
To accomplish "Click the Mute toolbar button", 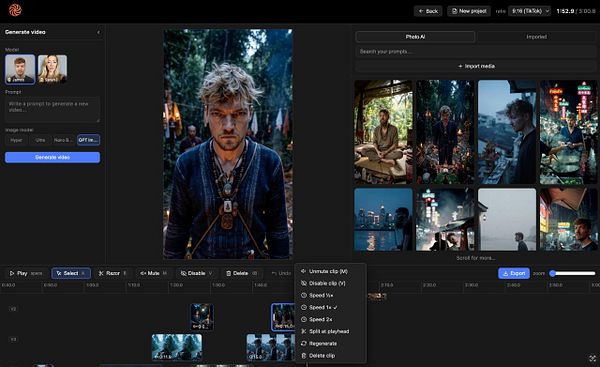I will coord(153,273).
